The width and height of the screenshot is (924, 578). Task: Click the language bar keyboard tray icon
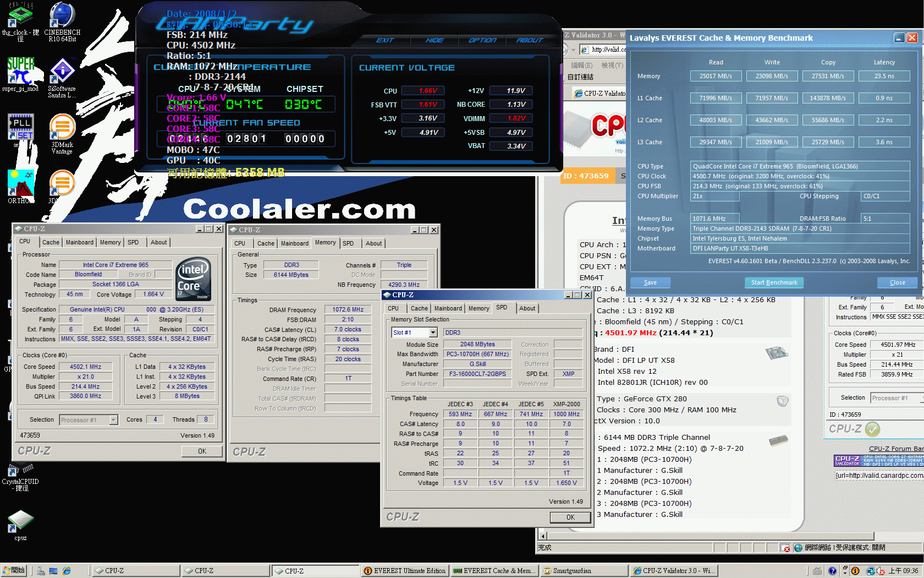pyautogui.click(x=818, y=571)
